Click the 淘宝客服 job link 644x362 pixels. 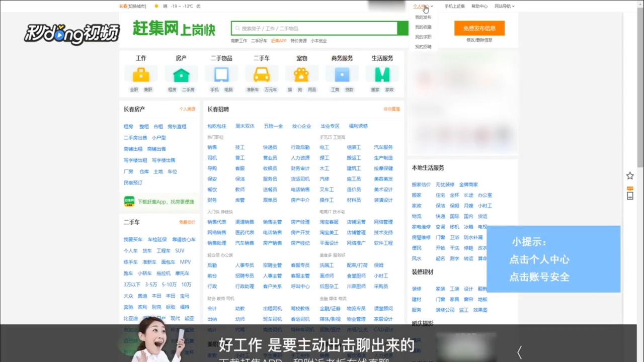pos(329,222)
